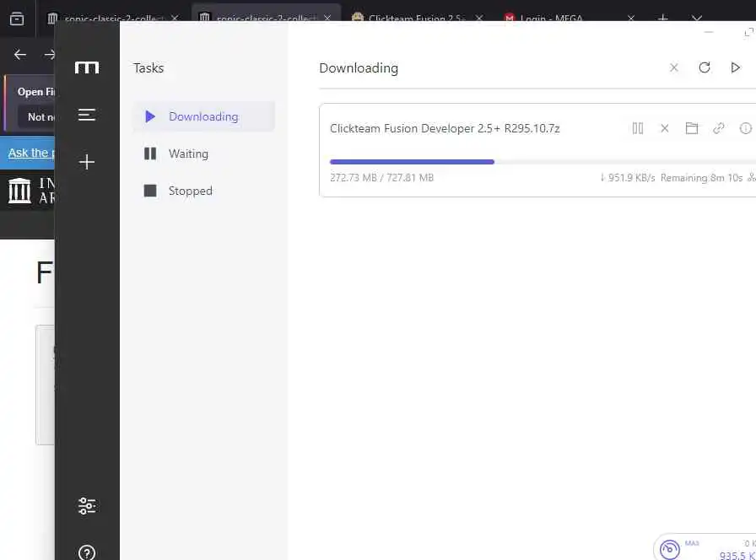Click the file name Clickteam Fusion Developer 2.5+ R295.10.7z
The height and width of the screenshot is (560, 756).
point(445,129)
